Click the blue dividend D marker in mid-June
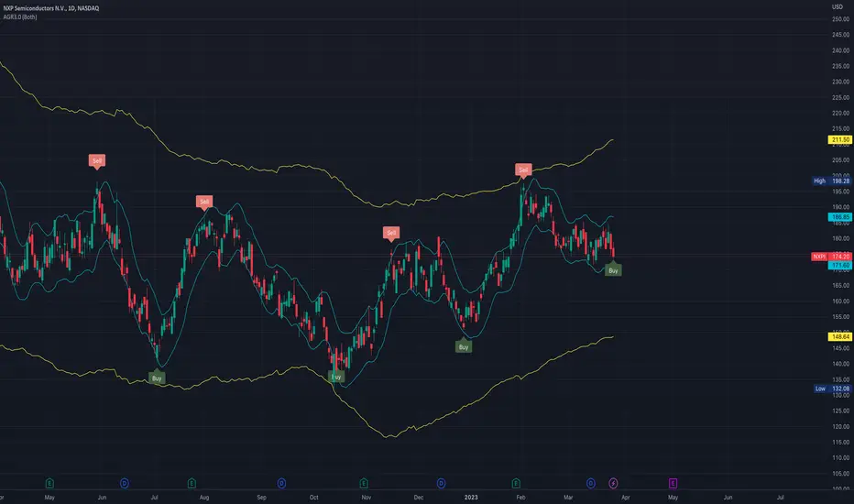This screenshot has width=854, height=504. [x=125, y=483]
